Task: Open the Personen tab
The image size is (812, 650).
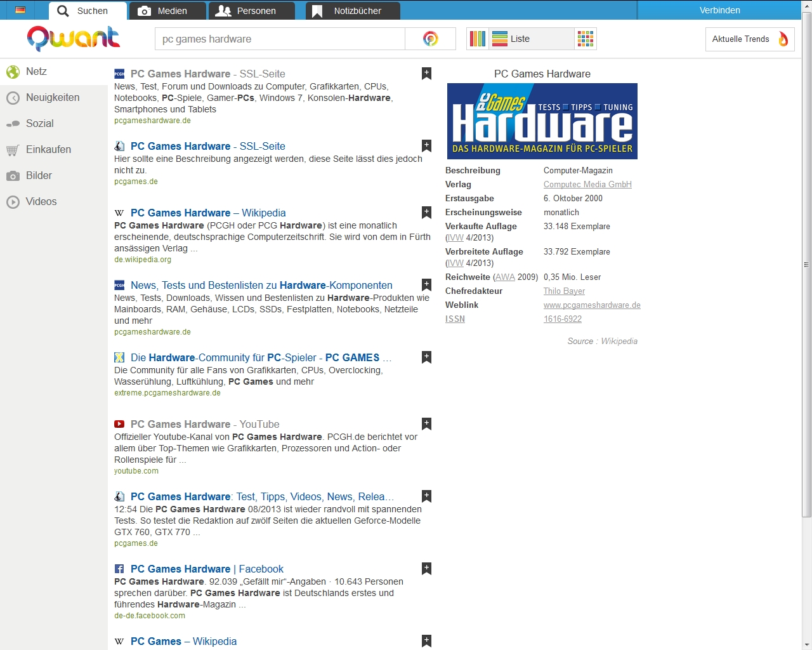Action: pyautogui.click(x=251, y=11)
